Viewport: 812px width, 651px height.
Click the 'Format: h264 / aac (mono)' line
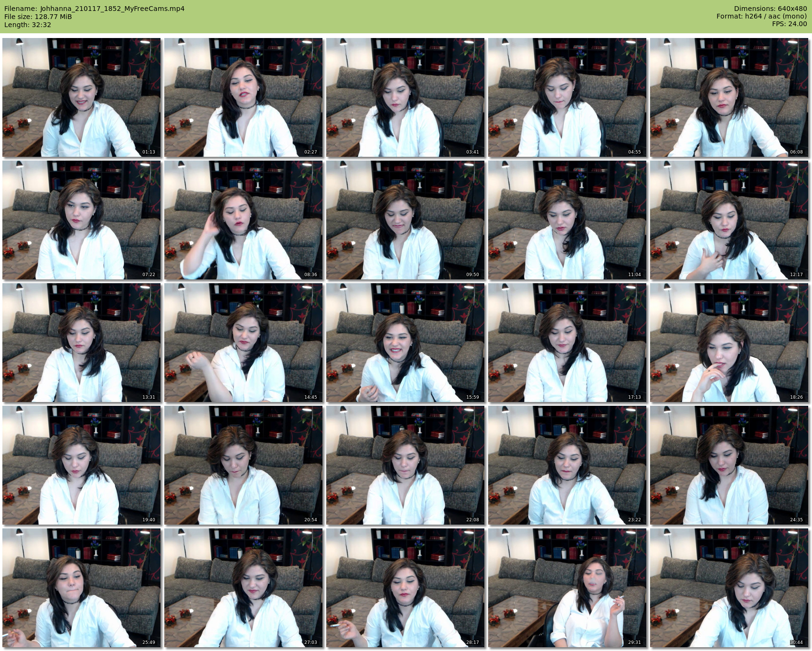(x=762, y=16)
